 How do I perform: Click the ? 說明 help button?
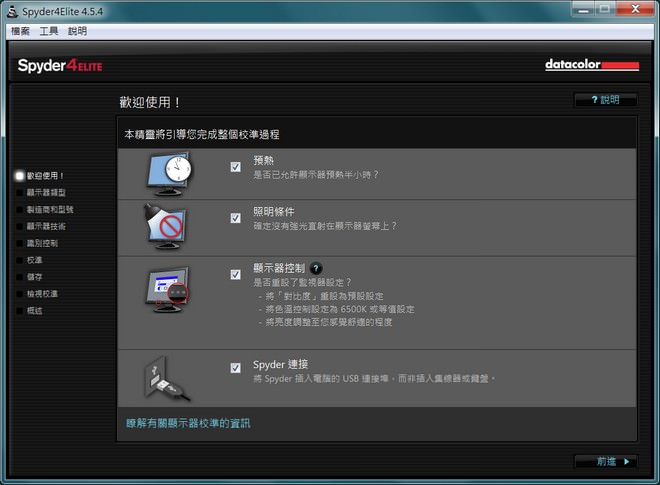(x=605, y=100)
